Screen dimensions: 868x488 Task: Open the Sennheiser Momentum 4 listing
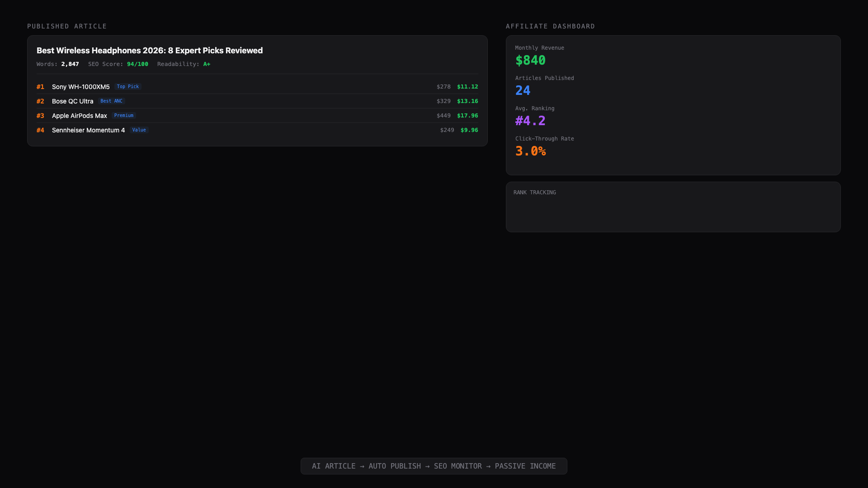(x=88, y=130)
